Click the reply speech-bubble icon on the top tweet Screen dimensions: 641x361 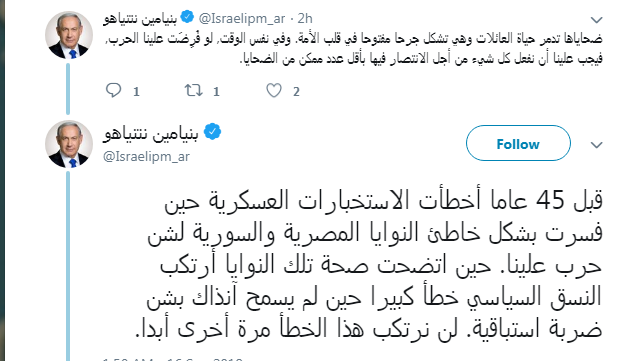click(113, 90)
